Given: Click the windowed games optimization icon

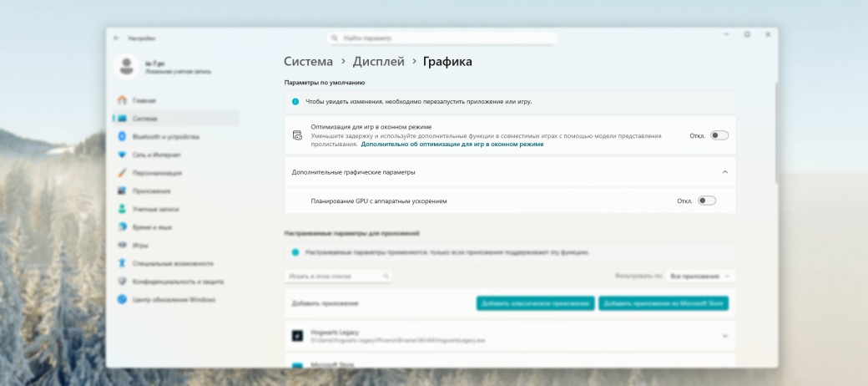Looking at the screenshot, I should [297, 135].
